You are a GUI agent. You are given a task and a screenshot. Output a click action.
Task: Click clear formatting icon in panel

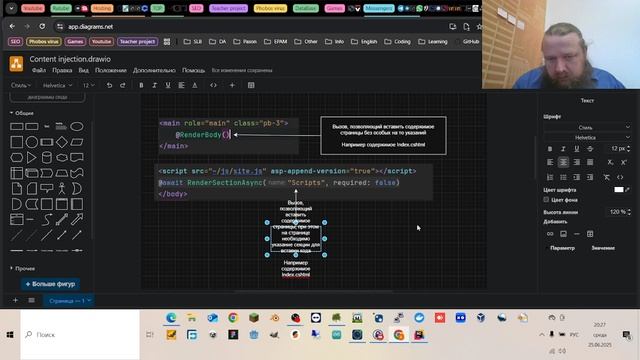pyautogui.click(x=607, y=177)
